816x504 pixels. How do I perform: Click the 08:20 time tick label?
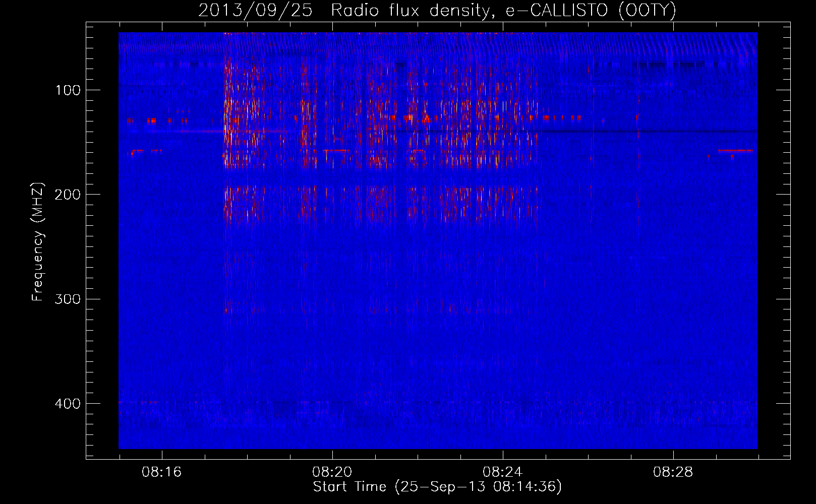[332, 472]
